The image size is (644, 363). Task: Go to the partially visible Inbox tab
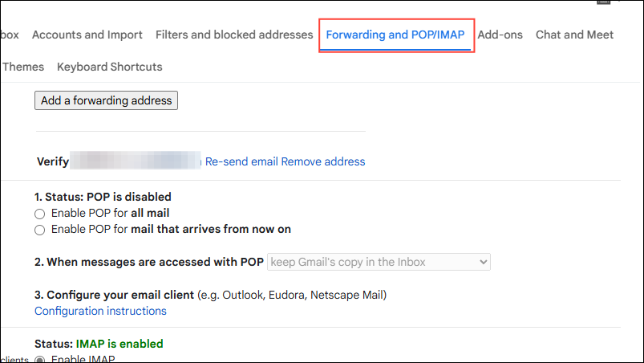coord(10,35)
